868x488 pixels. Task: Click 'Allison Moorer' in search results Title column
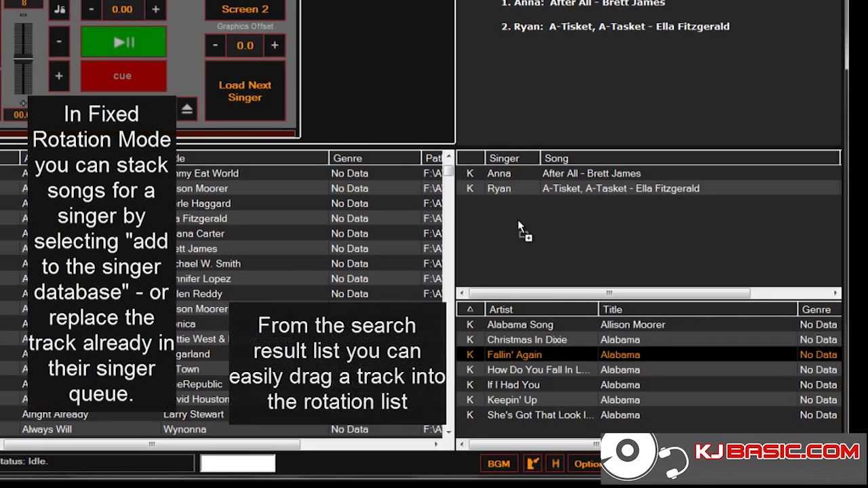click(633, 325)
